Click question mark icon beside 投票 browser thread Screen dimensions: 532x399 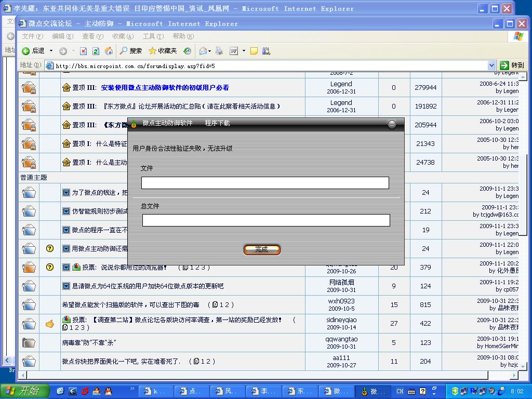(x=50, y=268)
